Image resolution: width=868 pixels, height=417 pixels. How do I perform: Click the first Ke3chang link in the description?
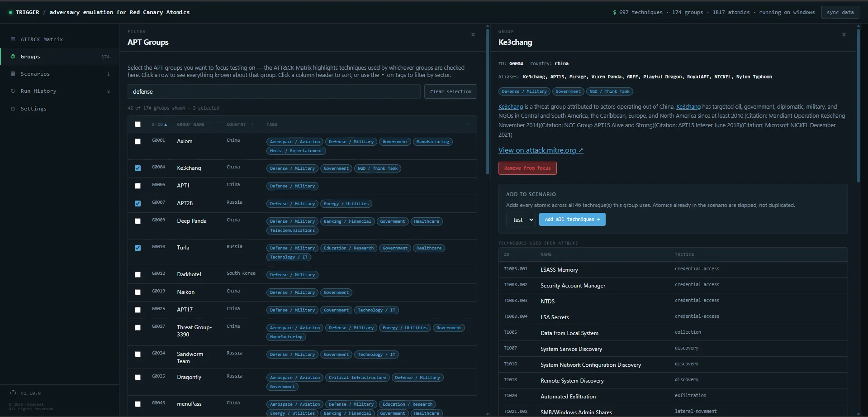(510, 107)
